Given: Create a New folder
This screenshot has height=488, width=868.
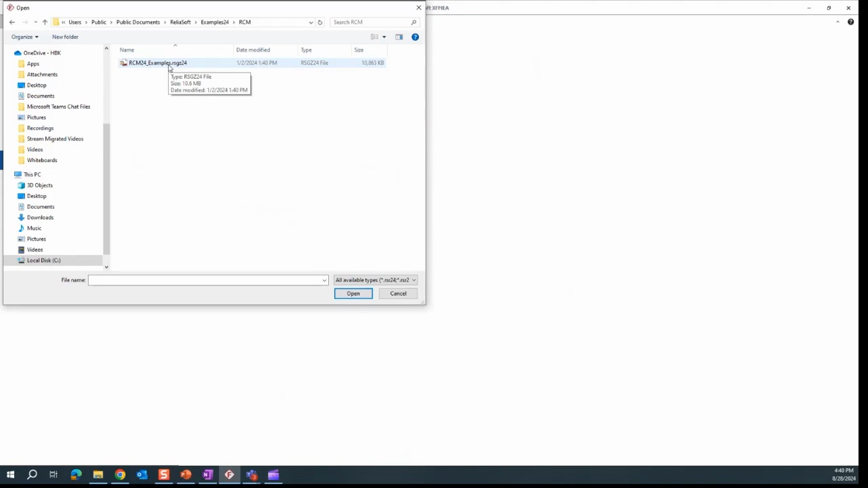Looking at the screenshot, I should [65, 37].
